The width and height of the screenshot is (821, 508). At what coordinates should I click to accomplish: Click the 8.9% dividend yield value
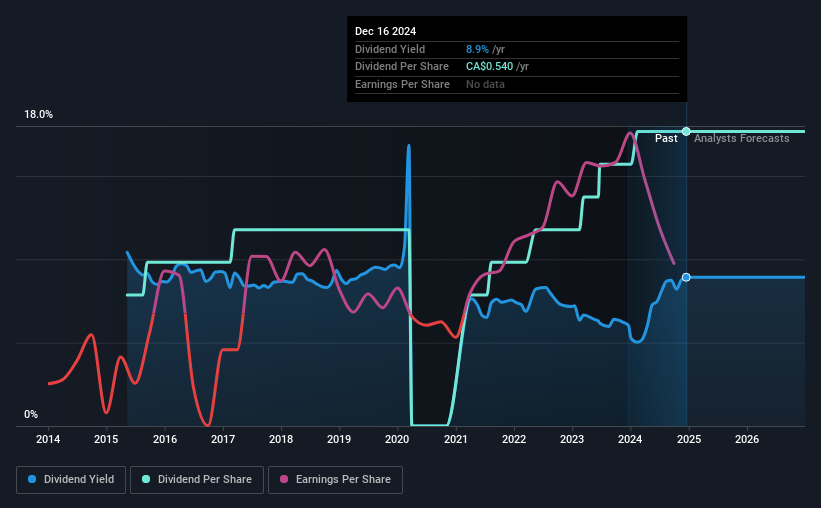(x=477, y=49)
